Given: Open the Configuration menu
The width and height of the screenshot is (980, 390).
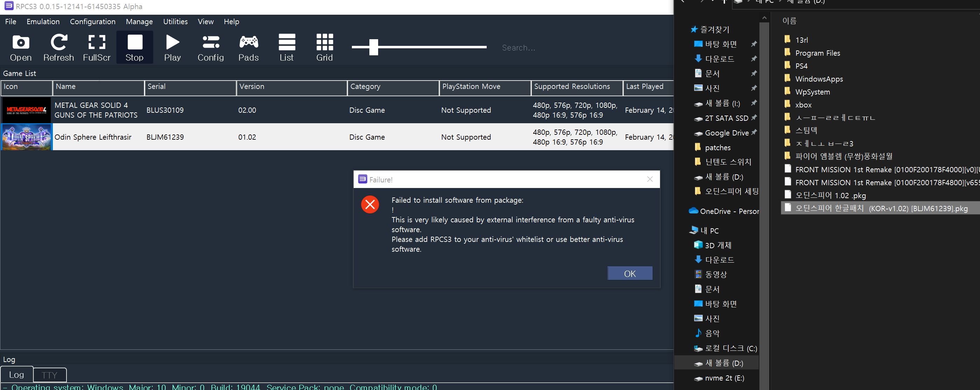Looking at the screenshot, I should point(92,22).
